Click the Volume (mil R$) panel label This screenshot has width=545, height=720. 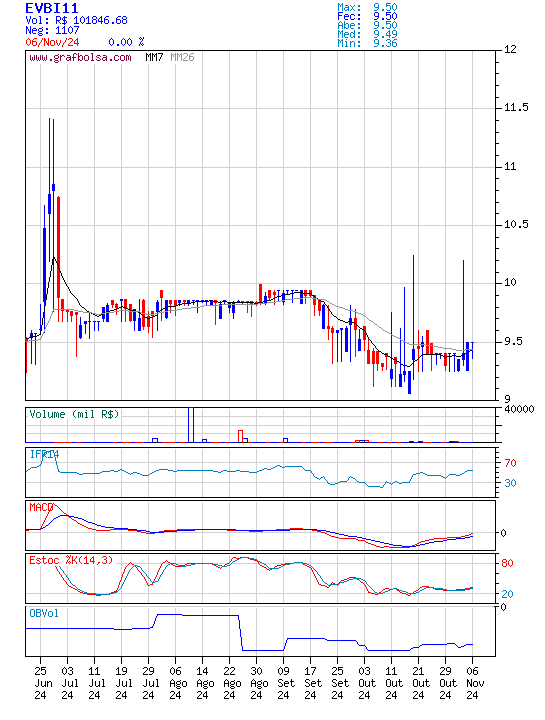pyautogui.click(x=74, y=414)
